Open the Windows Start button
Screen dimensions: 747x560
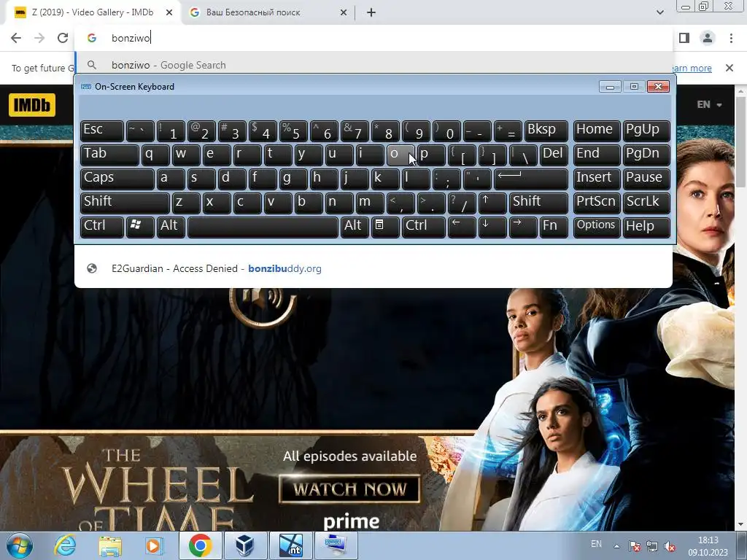(19, 545)
